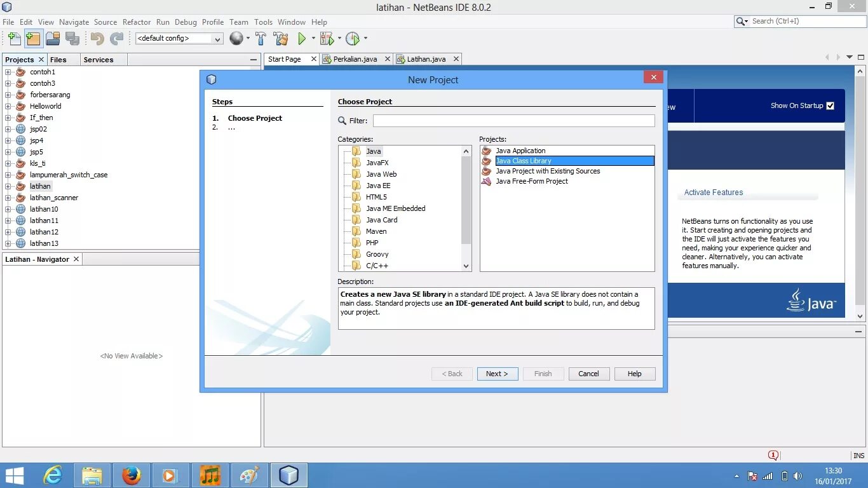Expand the latihan_scanner project node
This screenshot has width=868, height=488.
(x=8, y=198)
